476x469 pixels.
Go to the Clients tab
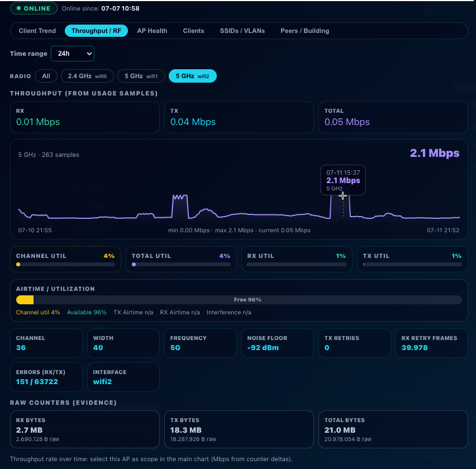tap(193, 31)
